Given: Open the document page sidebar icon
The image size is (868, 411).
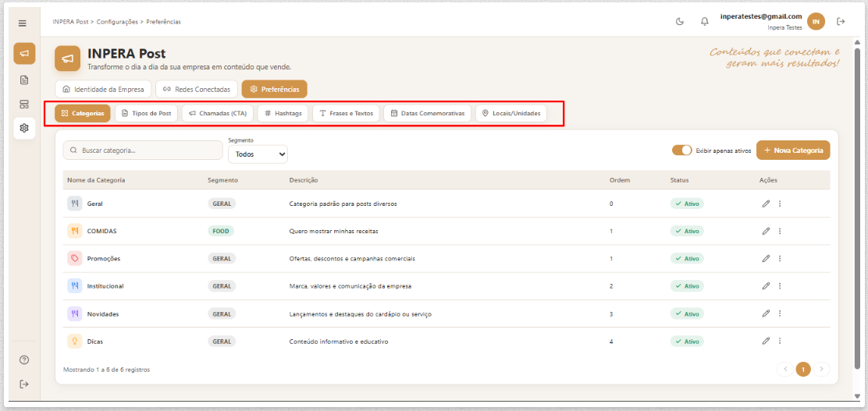Looking at the screenshot, I should [24, 80].
